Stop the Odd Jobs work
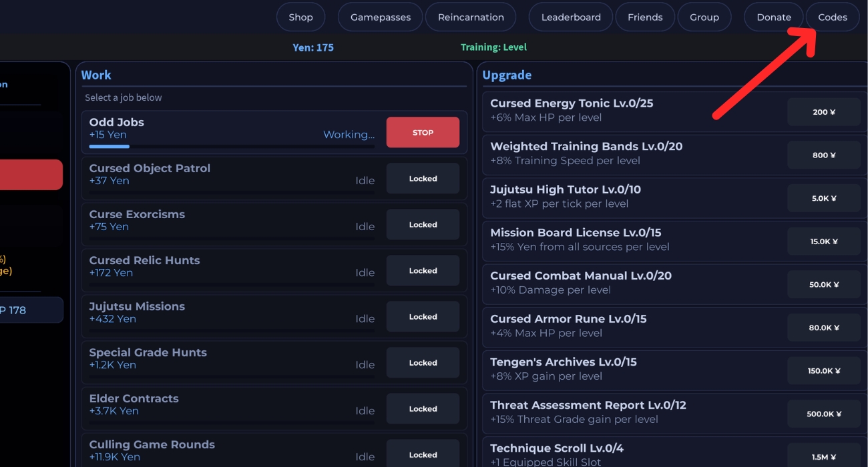 [423, 132]
